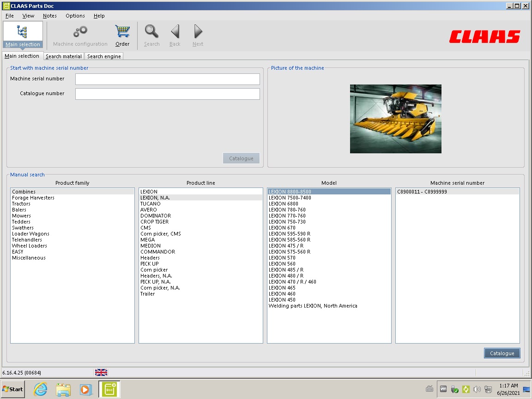Select the Main selection tab

22,56
